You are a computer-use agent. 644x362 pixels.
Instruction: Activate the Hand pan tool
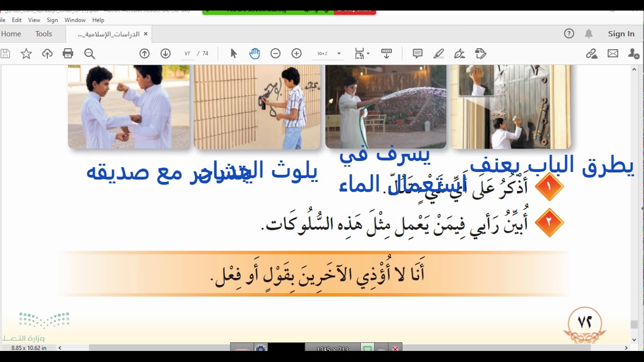click(x=255, y=53)
